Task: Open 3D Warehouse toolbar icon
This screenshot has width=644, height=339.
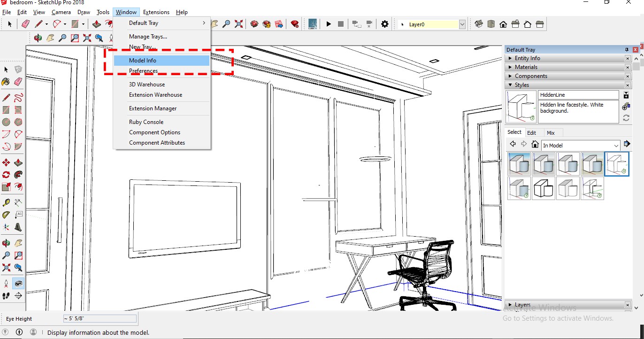Action: point(254,24)
